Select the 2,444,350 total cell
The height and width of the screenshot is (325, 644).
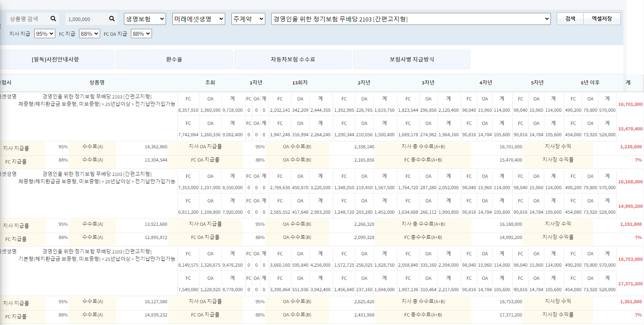coord(321,110)
